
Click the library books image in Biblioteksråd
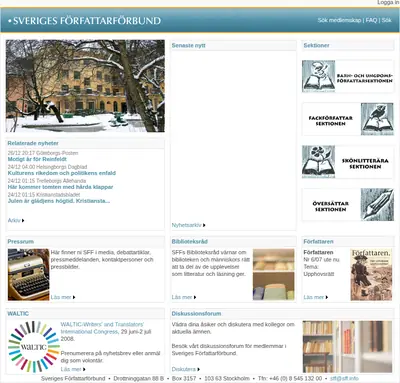click(x=274, y=275)
